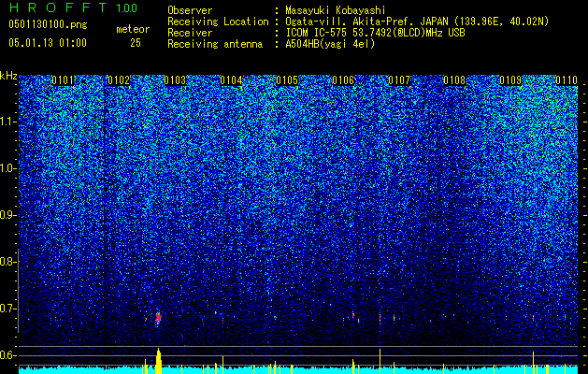Jump to the 0102 time marker
Image resolution: width=588 pixels, height=374 pixels.
[x=119, y=80]
